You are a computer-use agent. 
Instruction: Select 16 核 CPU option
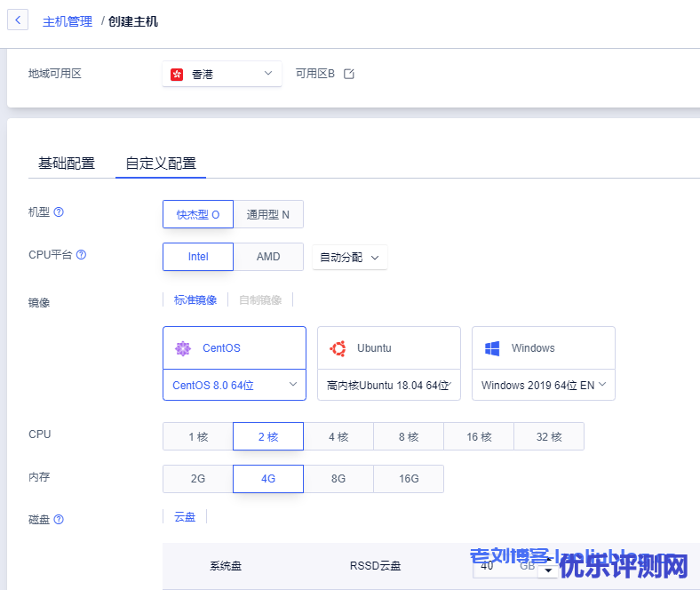478,436
